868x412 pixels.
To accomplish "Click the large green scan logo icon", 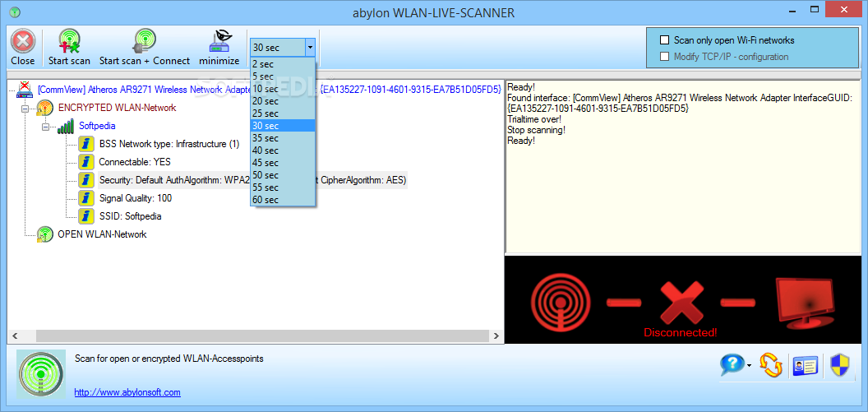I will click(x=39, y=374).
